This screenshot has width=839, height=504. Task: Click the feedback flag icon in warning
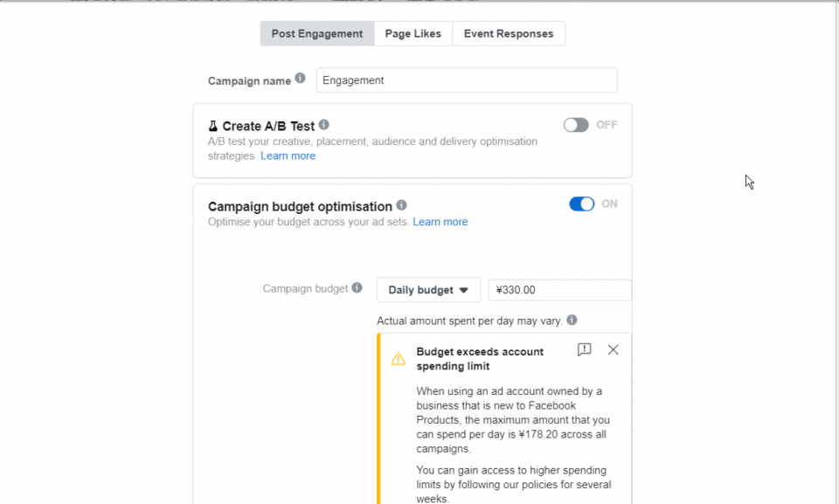tap(585, 350)
